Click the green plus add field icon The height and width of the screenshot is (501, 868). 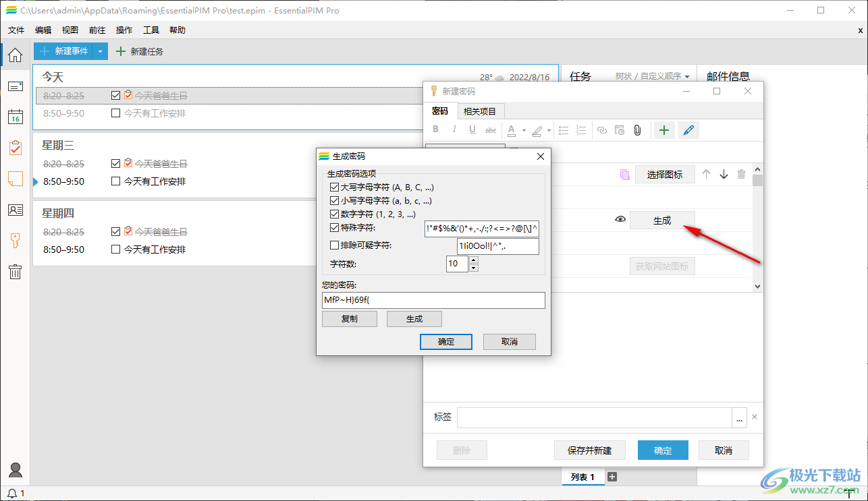click(664, 130)
